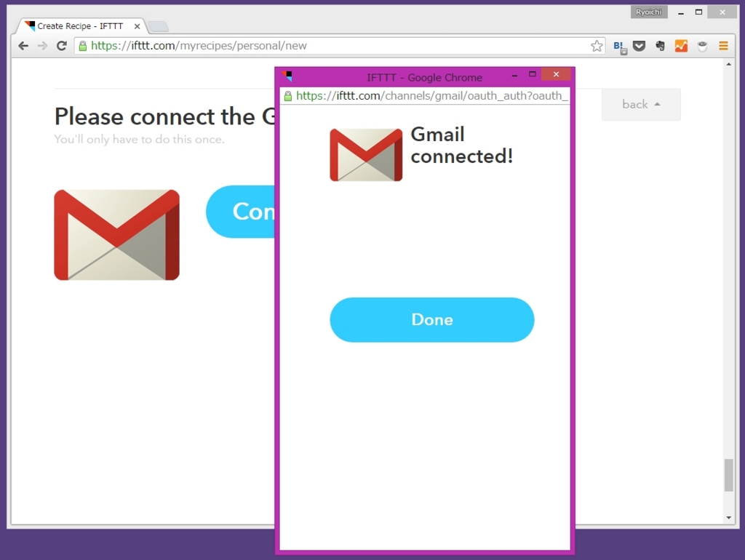Click the coffee cup extension icon
The width and height of the screenshot is (745, 560).
[702, 46]
